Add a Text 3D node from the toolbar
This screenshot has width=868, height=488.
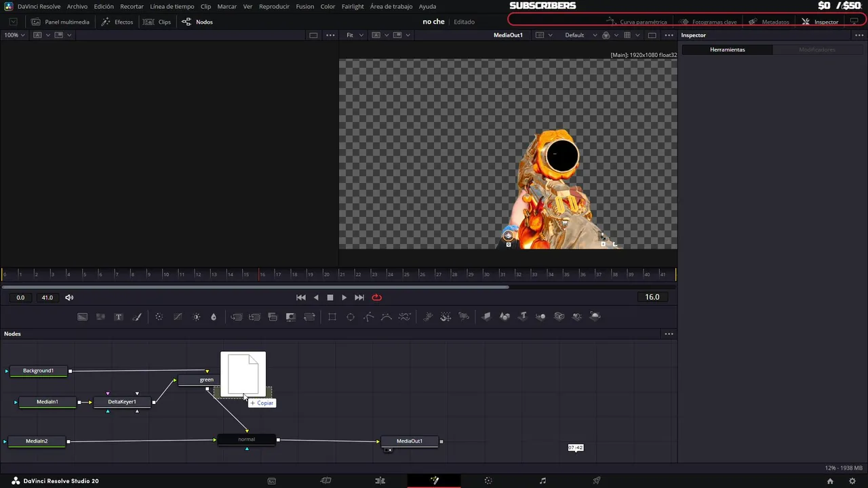(523, 317)
